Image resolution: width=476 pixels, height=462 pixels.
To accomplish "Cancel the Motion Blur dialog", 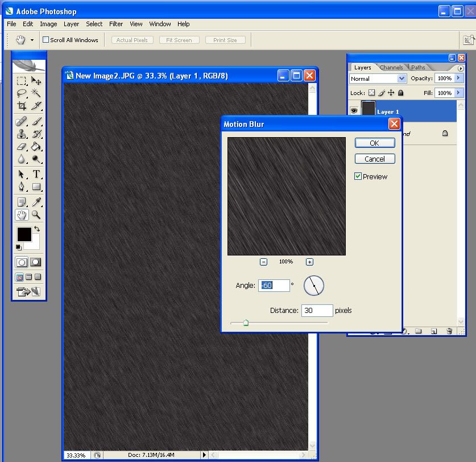I will tap(374, 159).
